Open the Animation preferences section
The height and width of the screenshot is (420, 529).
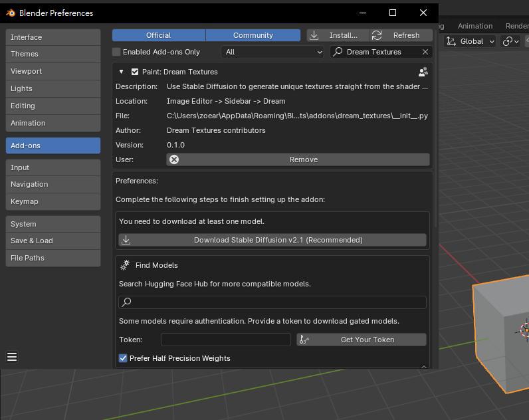[53, 123]
